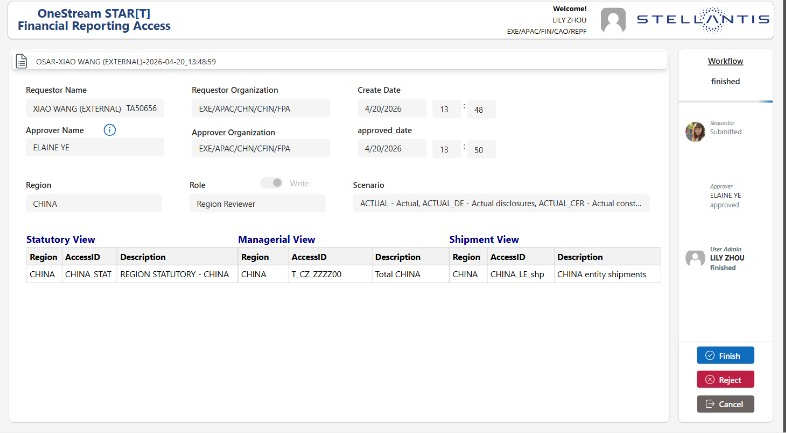
Task: Click the T_CZ_ZZZZ00 AccessID cell
Action: [x=330, y=274]
